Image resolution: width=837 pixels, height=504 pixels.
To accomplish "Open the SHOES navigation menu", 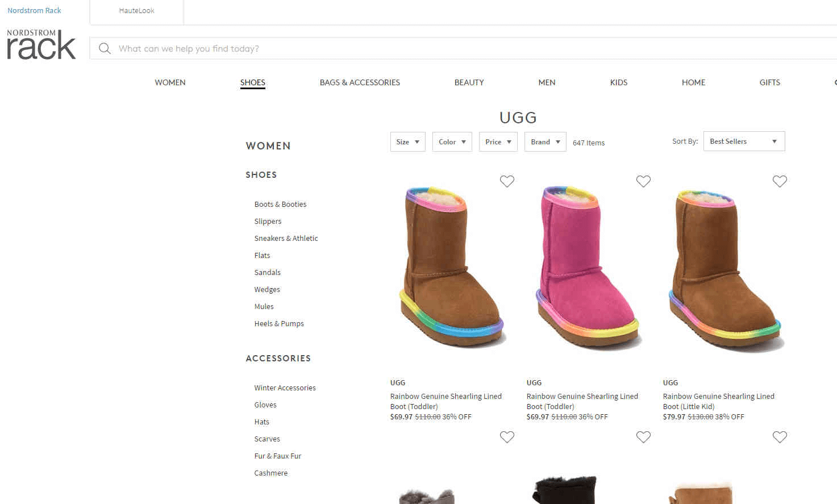I will (252, 82).
